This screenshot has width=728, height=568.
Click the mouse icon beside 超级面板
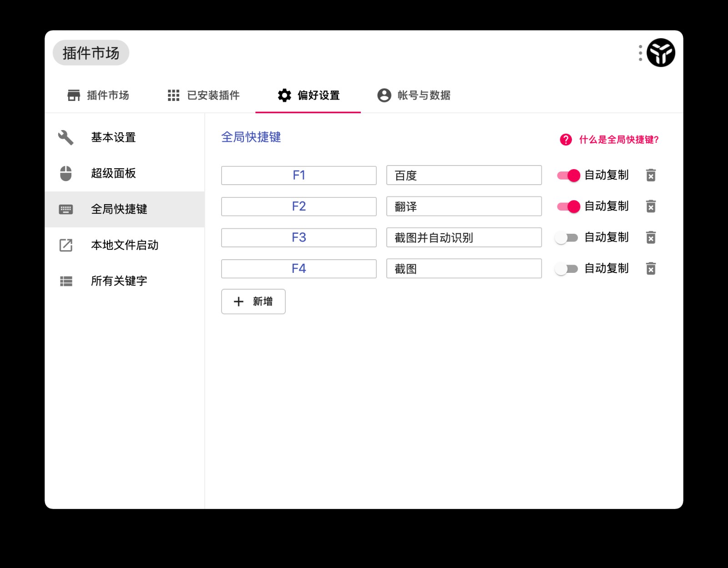tap(66, 173)
